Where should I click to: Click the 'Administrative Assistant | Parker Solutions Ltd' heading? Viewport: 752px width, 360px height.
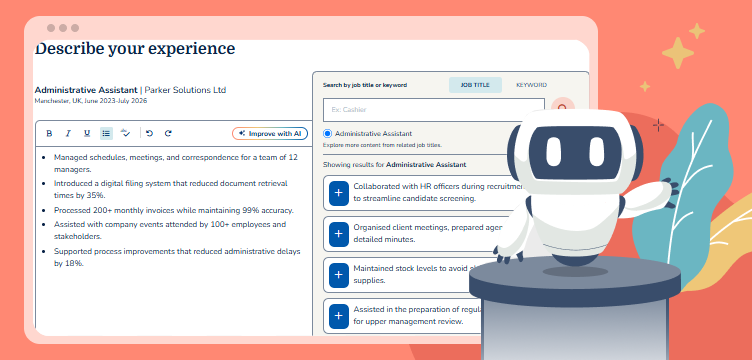130,90
